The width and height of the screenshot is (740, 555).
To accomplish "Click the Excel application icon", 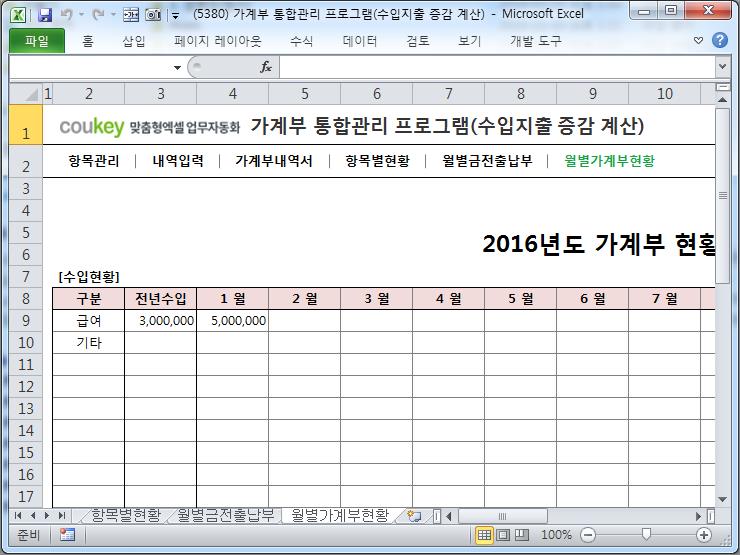I will tap(18, 15).
